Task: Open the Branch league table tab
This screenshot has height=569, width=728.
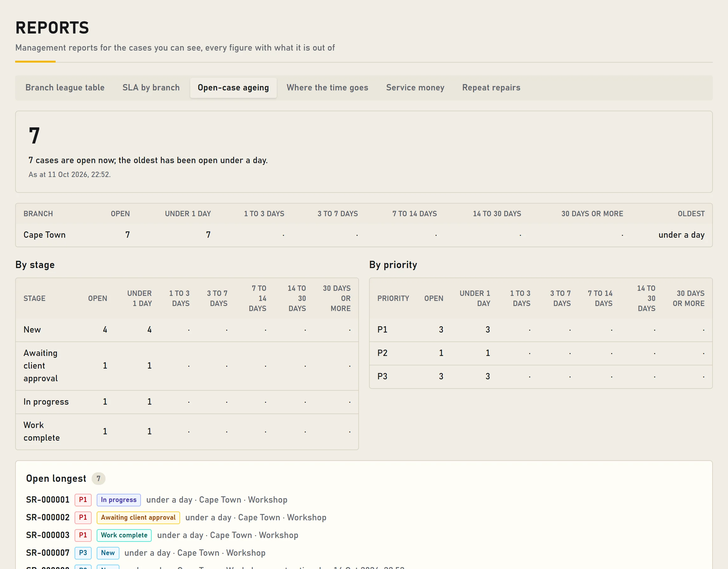Action: click(65, 88)
